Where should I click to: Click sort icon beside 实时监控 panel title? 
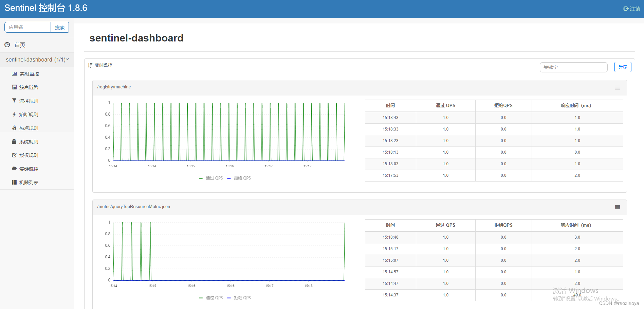tap(90, 65)
